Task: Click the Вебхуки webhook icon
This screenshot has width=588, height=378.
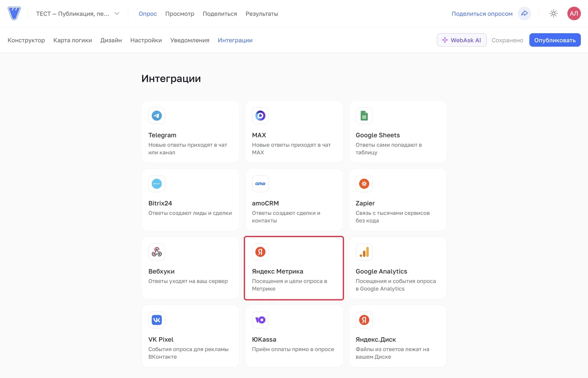Action: click(x=157, y=252)
